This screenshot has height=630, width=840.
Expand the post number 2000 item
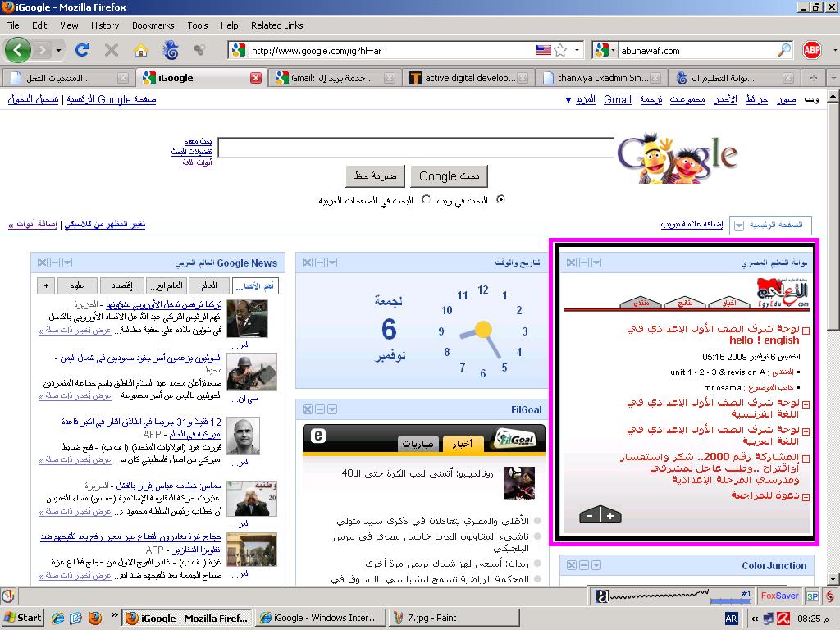[806, 459]
